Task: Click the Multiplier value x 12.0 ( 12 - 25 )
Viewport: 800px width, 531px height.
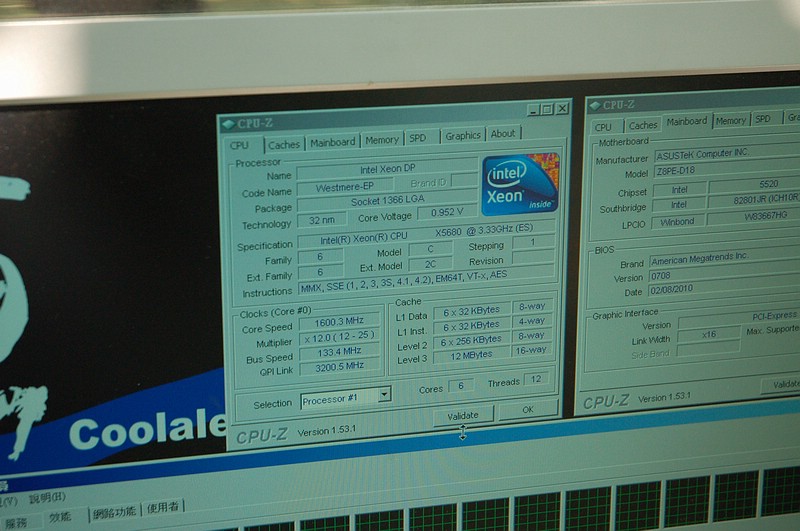Action: click(339, 337)
